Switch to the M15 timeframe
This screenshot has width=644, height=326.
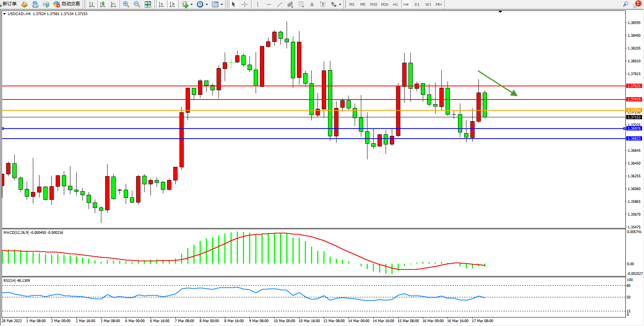373,5
